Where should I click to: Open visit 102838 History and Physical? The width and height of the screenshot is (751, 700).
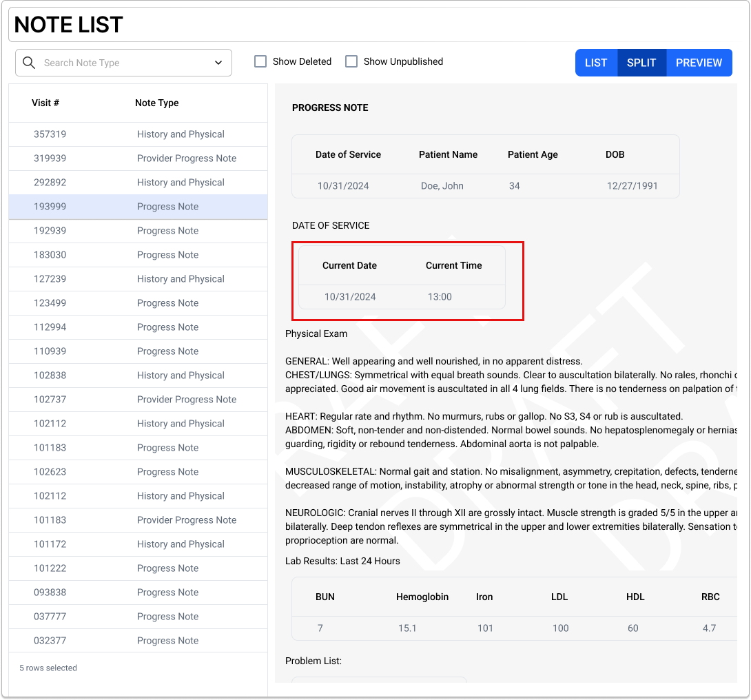[138, 375]
